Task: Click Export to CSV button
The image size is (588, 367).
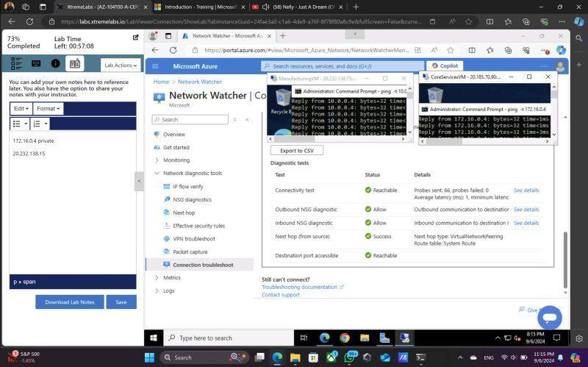Action: pyautogui.click(x=297, y=151)
